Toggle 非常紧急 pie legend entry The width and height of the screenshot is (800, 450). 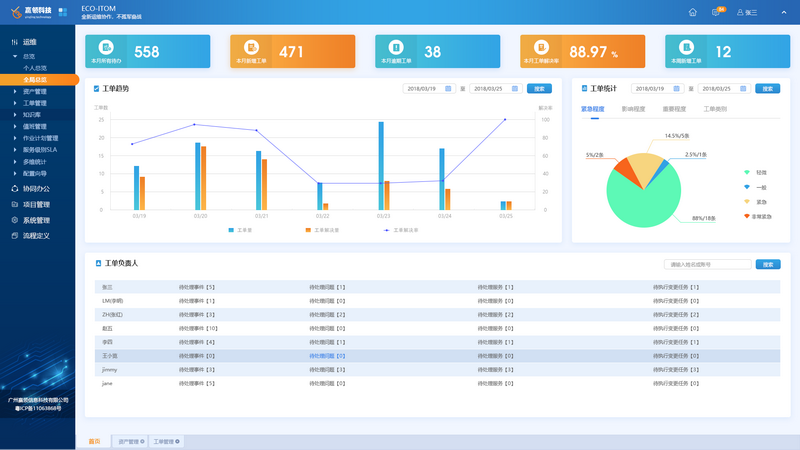(758, 216)
